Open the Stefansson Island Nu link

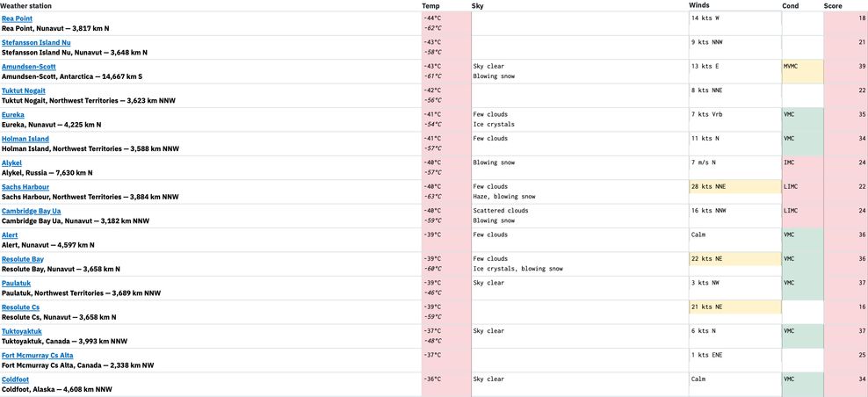tap(36, 42)
